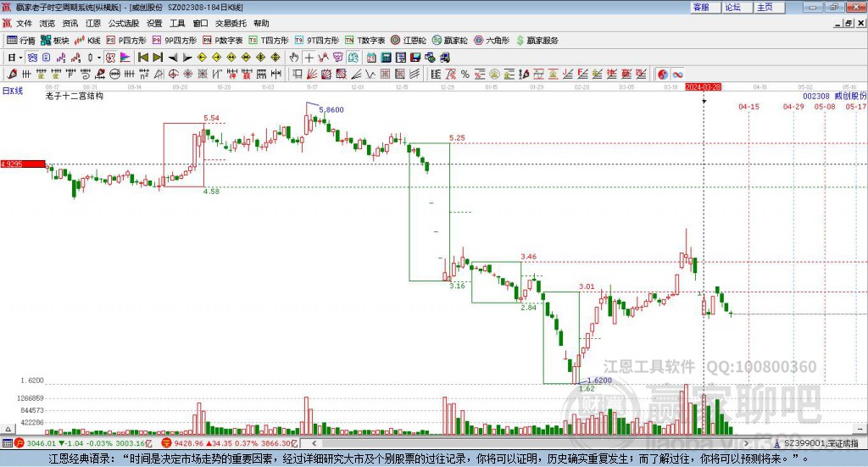Jump to last bar with skip-end arrow

pyautogui.click(x=158, y=58)
